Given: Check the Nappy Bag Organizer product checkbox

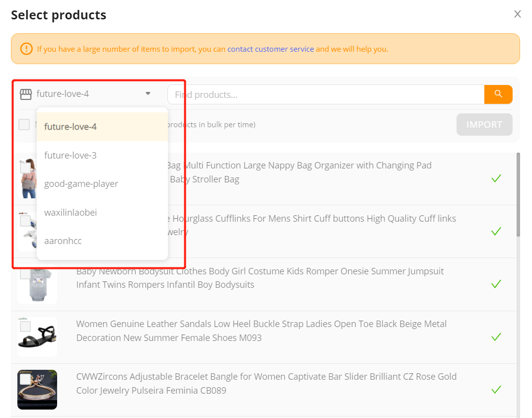Looking at the screenshot, I should point(25,167).
